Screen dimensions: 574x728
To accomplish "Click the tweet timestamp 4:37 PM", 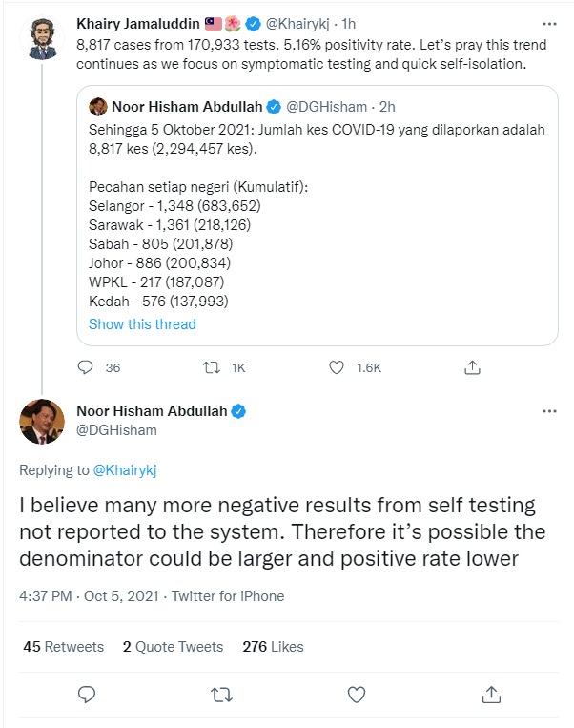I will point(46,596).
